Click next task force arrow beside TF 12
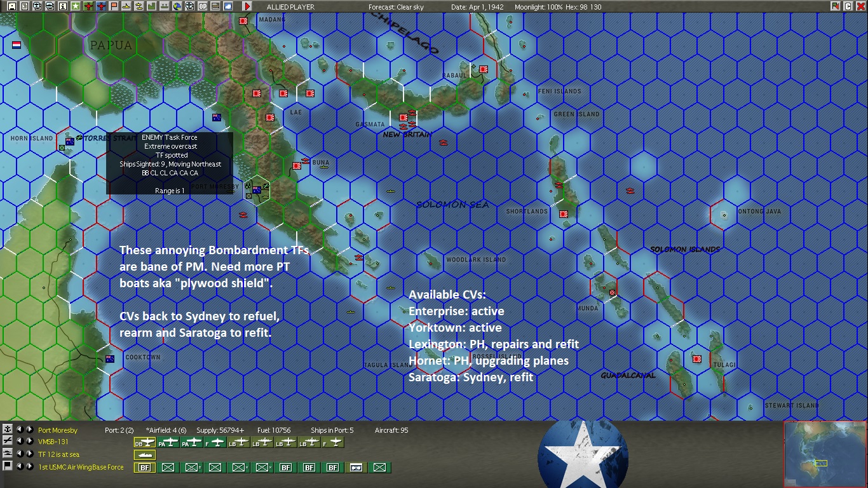Screen dimensions: 868x488 (29, 454)
